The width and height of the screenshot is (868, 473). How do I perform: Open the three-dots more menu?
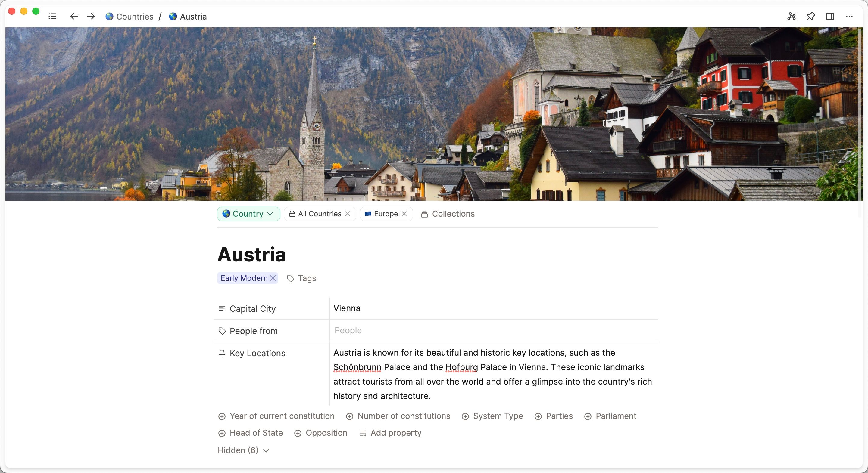(x=849, y=17)
